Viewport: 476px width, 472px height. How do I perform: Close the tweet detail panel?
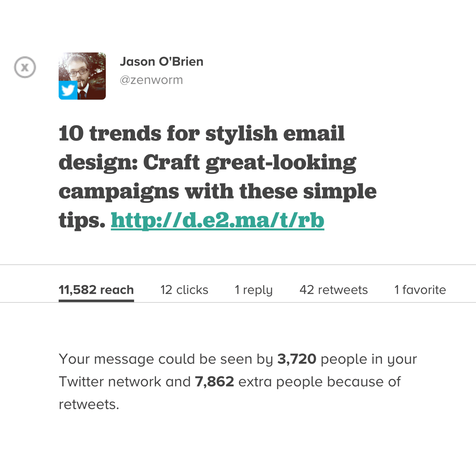click(25, 67)
